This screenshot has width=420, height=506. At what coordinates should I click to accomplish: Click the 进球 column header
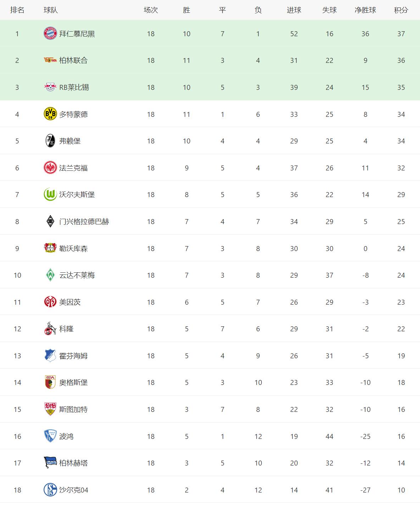(294, 10)
